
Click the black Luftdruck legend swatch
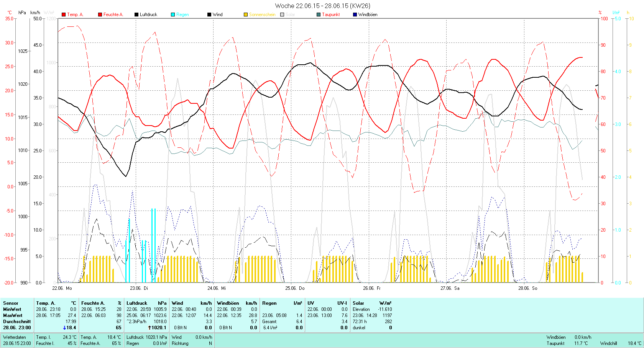[136, 15]
